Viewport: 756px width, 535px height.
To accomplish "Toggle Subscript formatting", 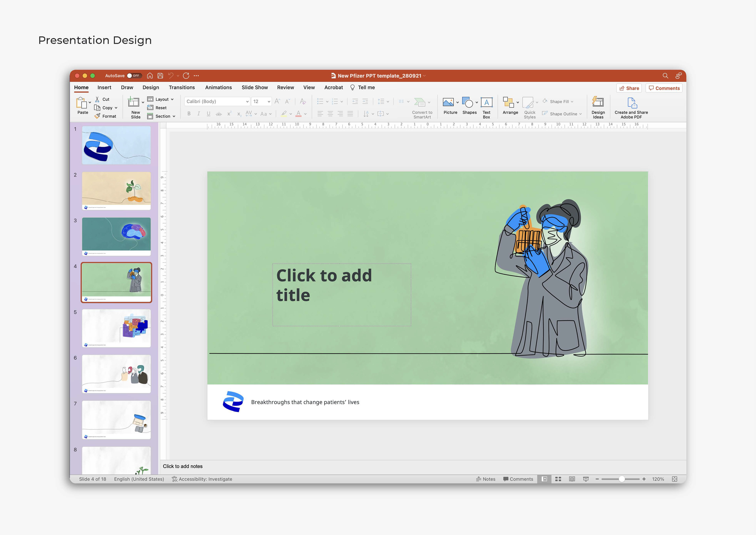I will [239, 114].
